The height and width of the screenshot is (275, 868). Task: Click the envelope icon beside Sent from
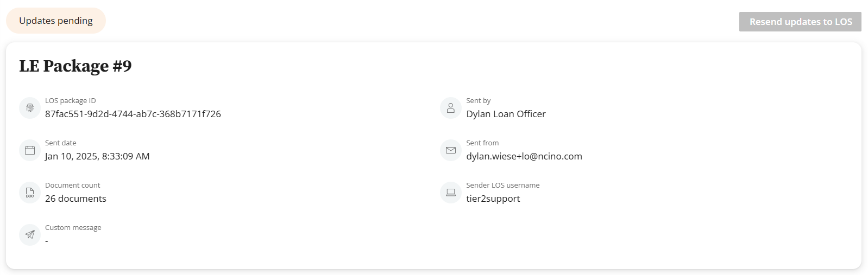(451, 150)
